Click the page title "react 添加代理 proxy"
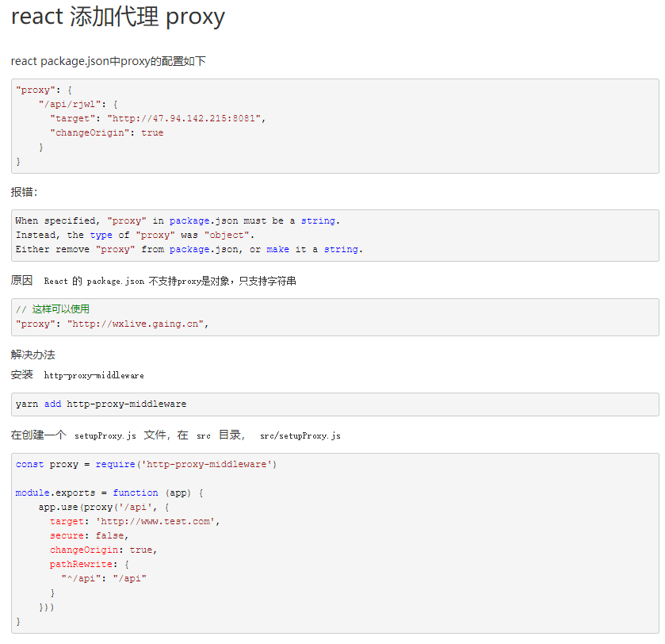665x644 pixels. (117, 17)
